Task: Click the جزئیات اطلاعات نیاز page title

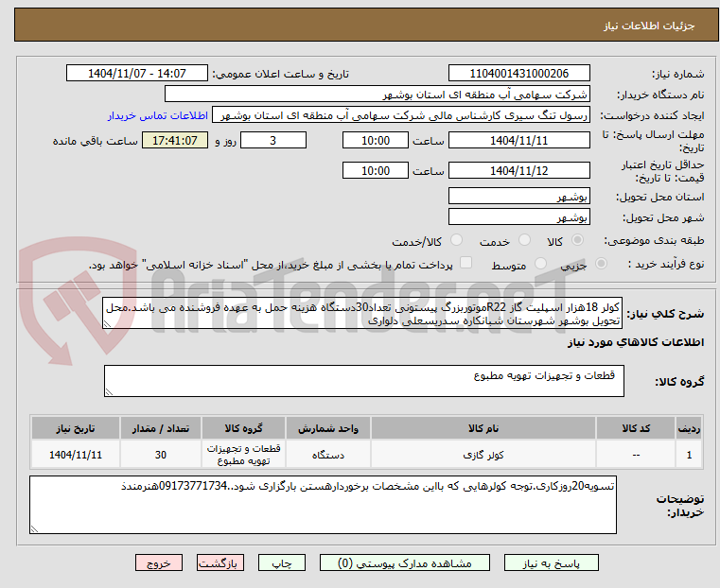Action: click(648, 26)
